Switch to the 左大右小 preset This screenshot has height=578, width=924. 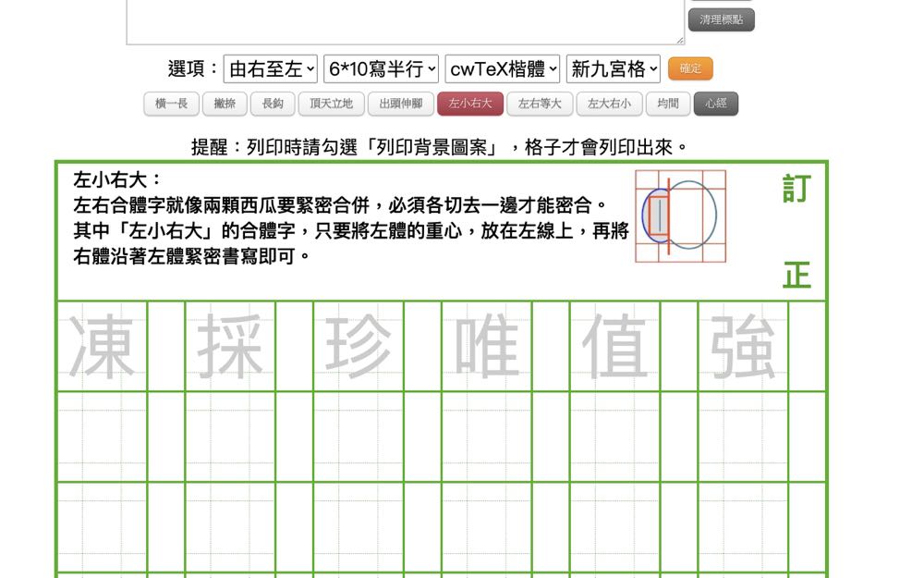(609, 104)
